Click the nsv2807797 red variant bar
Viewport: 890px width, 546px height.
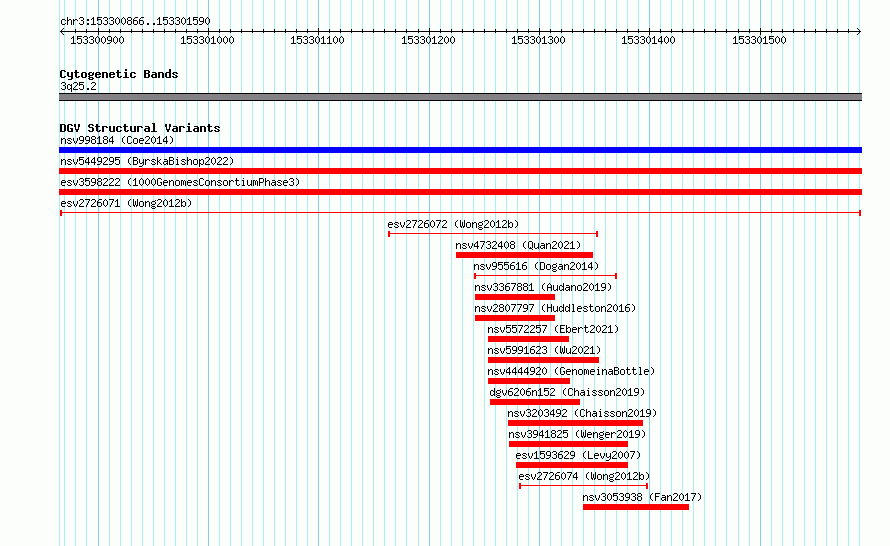(x=515, y=318)
